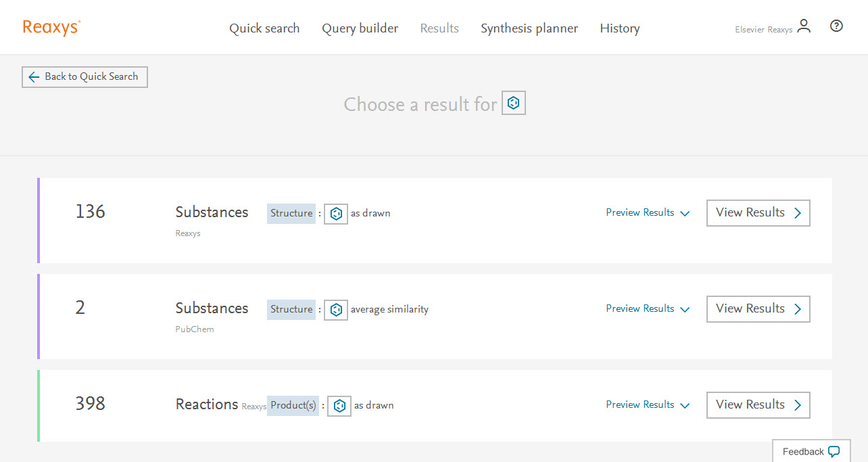Expand Preview Results for 136 Substances
Viewport: 868px width, 462px height.
647,213
